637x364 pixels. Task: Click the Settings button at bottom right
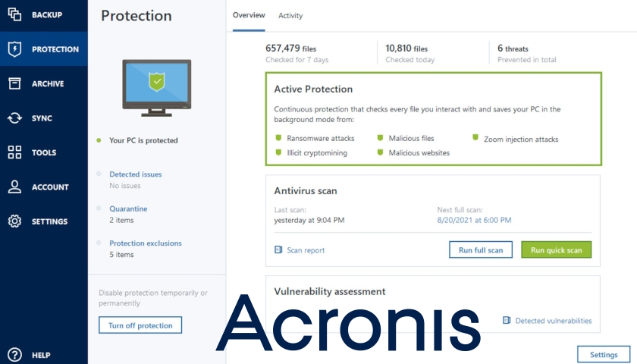coord(604,355)
